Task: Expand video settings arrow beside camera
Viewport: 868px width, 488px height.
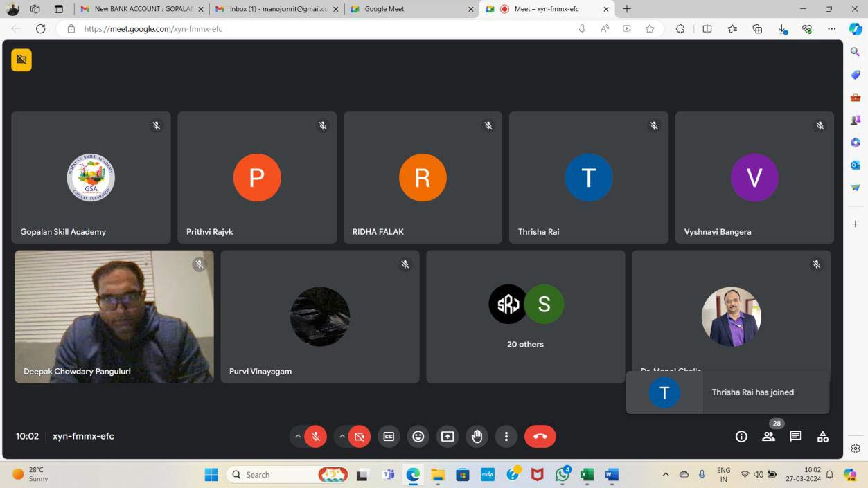Action: tap(342, 436)
